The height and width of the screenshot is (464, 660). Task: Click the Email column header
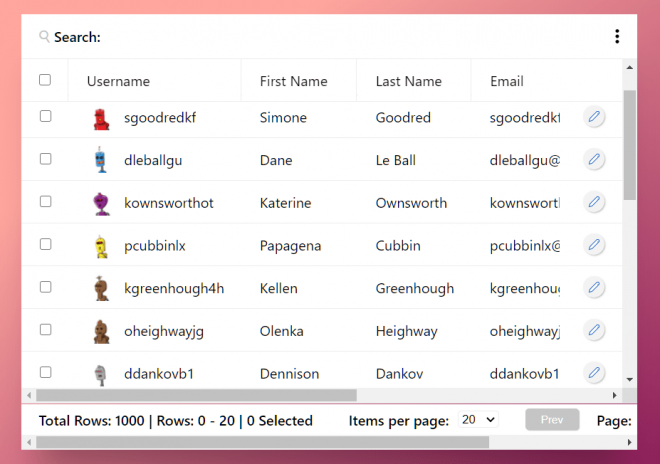[x=507, y=81]
